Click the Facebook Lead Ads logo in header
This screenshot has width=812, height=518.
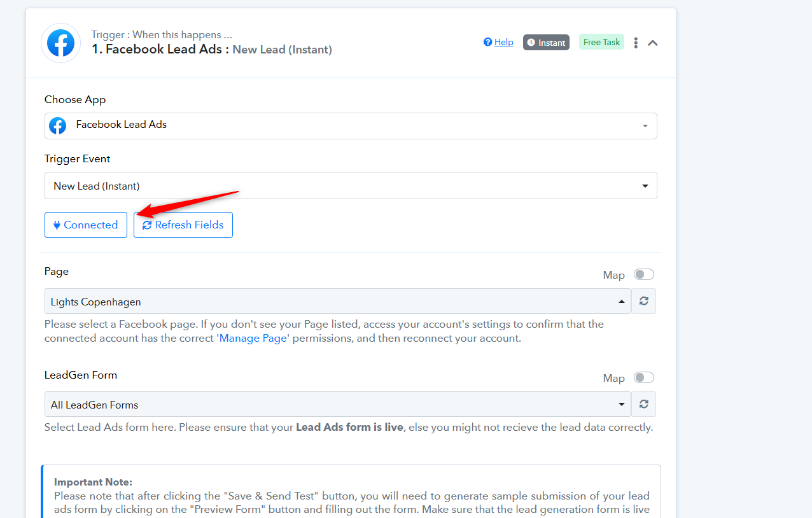coord(60,43)
